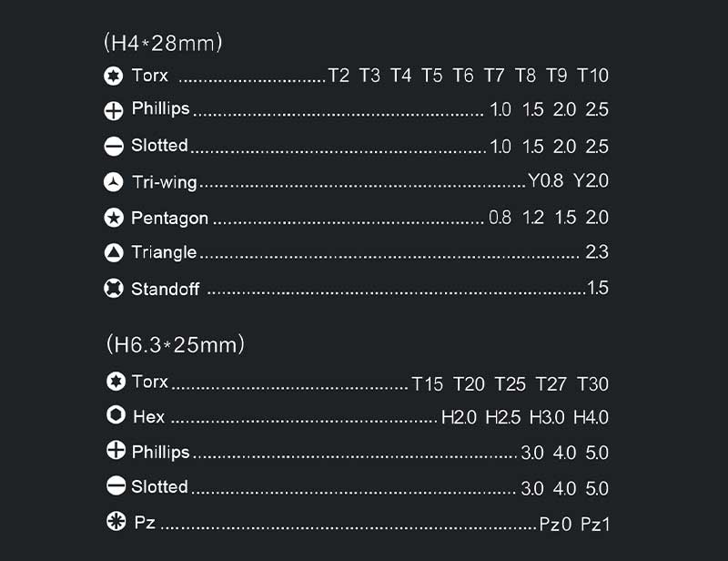Click the Torx star icon under H4*28mm

click(x=113, y=76)
